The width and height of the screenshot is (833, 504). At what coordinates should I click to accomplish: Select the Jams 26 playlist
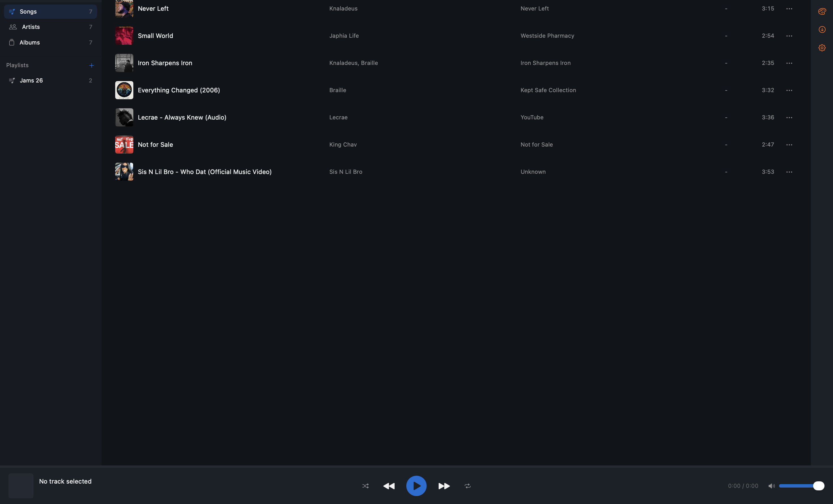[31, 81]
